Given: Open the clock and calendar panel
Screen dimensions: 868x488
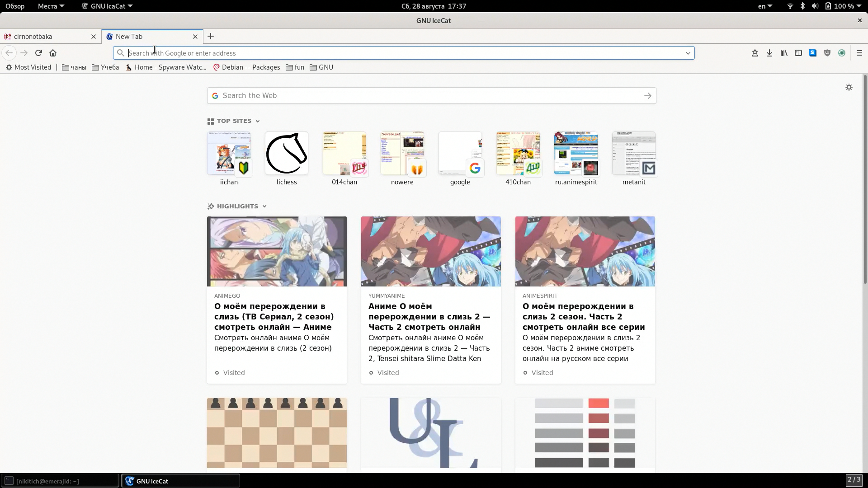Looking at the screenshot, I should pos(434,6).
